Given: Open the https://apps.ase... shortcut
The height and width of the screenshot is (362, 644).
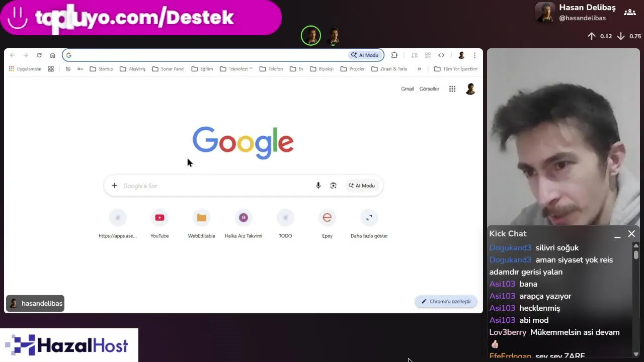Looking at the screenshot, I should coord(118,223).
